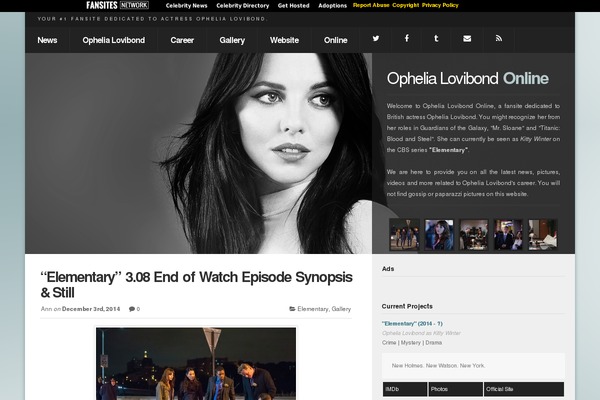Open the Privacy Policy link
The height and width of the screenshot is (400, 600).
pyautogui.click(x=440, y=5)
